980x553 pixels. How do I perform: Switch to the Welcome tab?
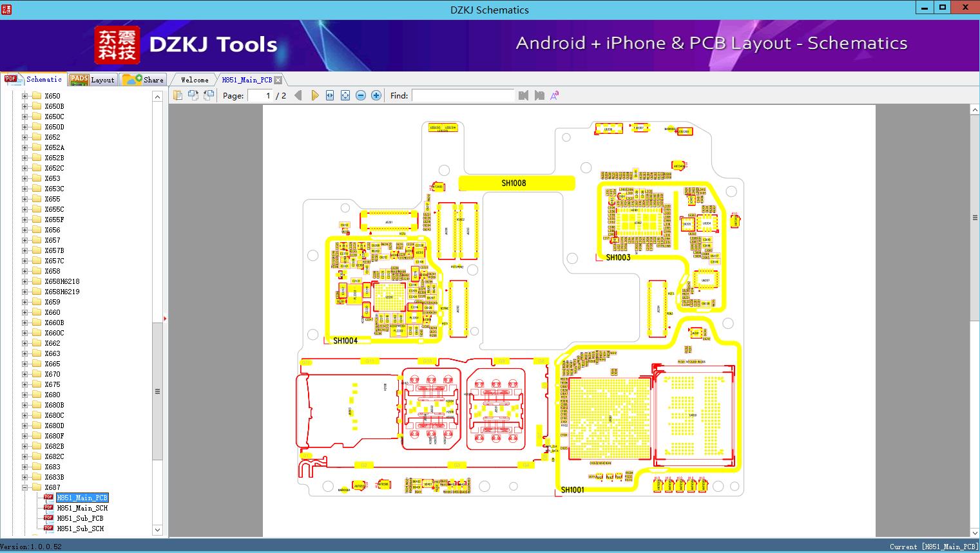(195, 80)
